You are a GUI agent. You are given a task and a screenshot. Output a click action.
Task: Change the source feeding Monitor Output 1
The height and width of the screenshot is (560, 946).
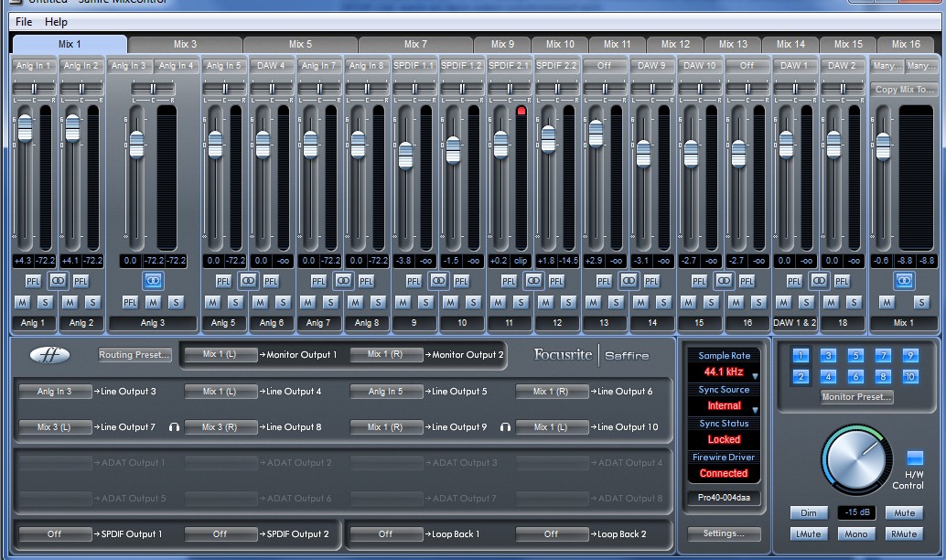(220, 354)
